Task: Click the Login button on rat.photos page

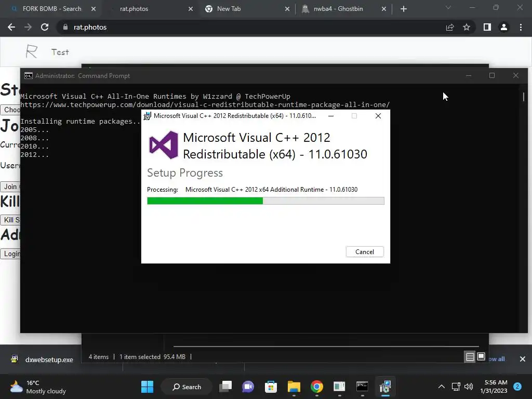Action: pyautogui.click(x=10, y=254)
